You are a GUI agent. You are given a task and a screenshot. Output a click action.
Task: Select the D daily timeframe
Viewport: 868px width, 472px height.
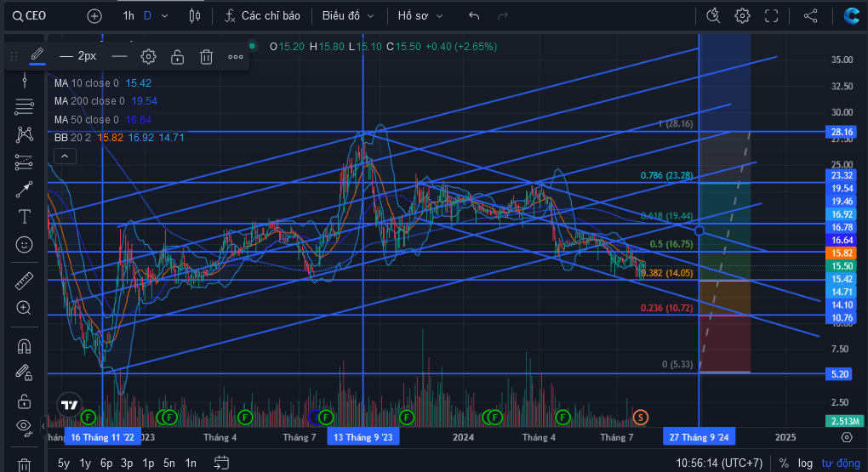coord(147,16)
